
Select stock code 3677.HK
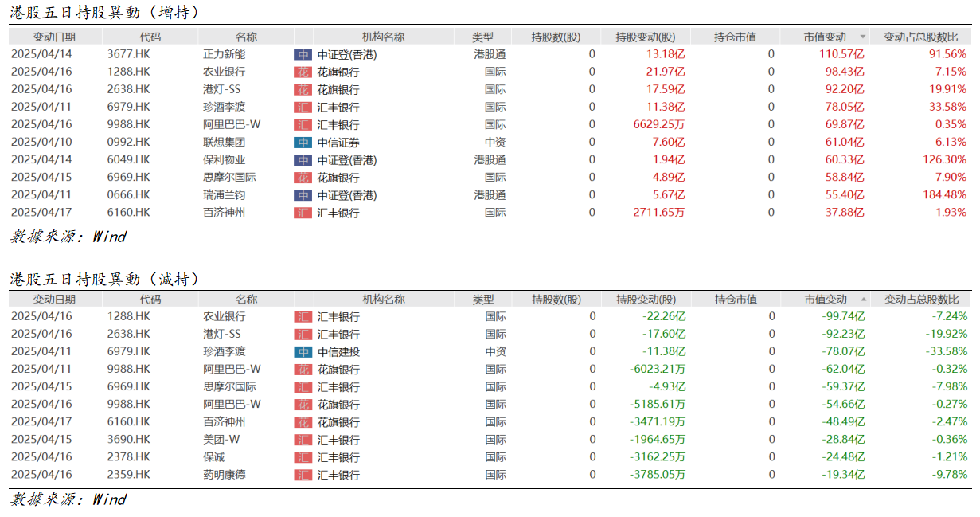point(128,54)
